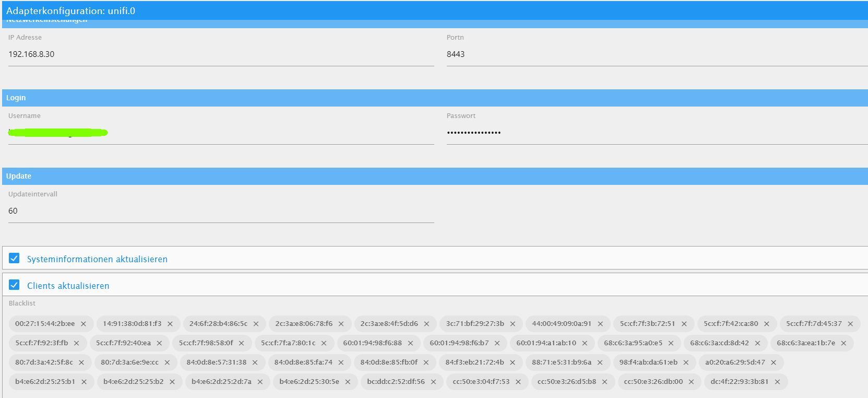The height and width of the screenshot is (398, 868).
Task: Toggle Systeminformationen aktualisieren checkbox
Action: pyautogui.click(x=14, y=259)
